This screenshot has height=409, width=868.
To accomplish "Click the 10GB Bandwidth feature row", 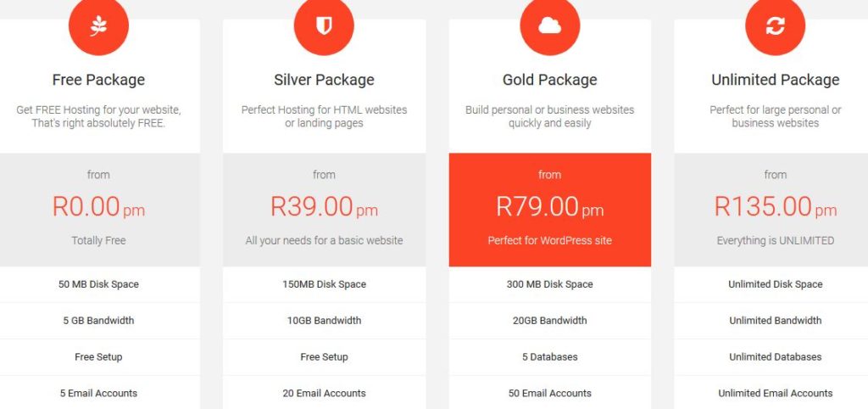I will pos(325,321).
